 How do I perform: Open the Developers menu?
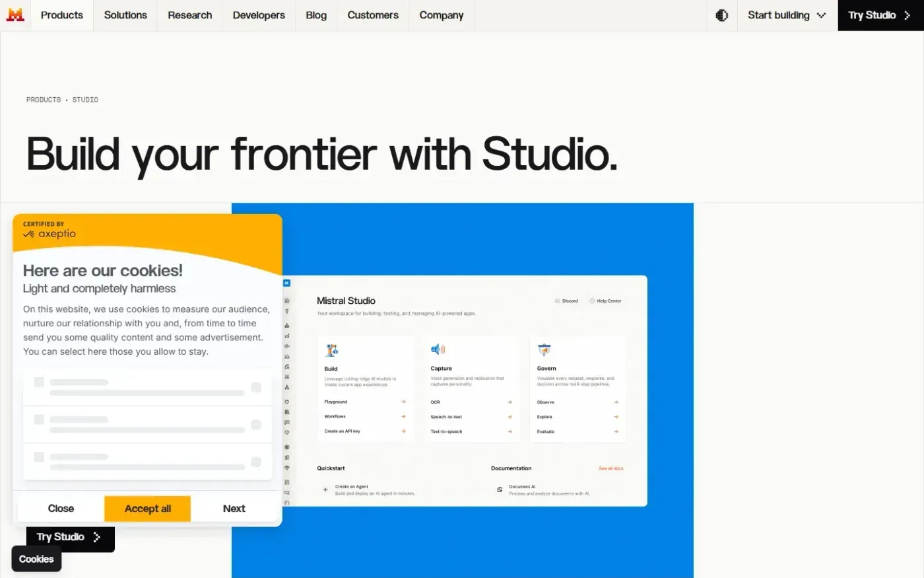[259, 15]
